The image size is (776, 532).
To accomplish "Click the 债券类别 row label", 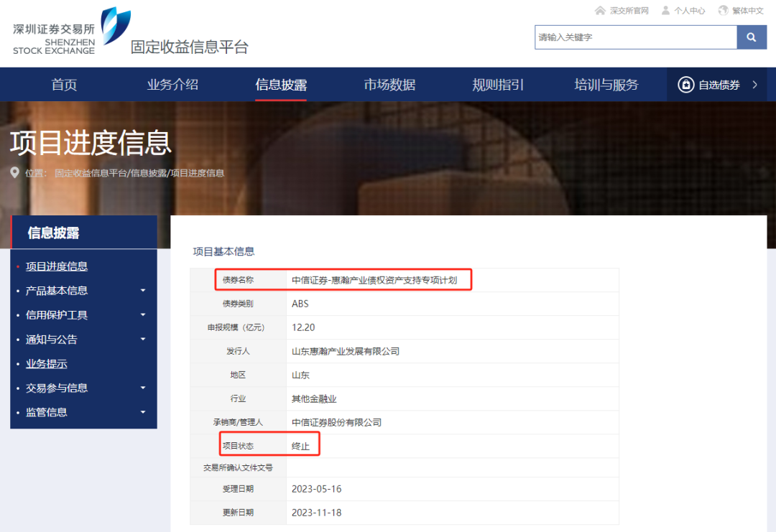I will [x=238, y=304].
